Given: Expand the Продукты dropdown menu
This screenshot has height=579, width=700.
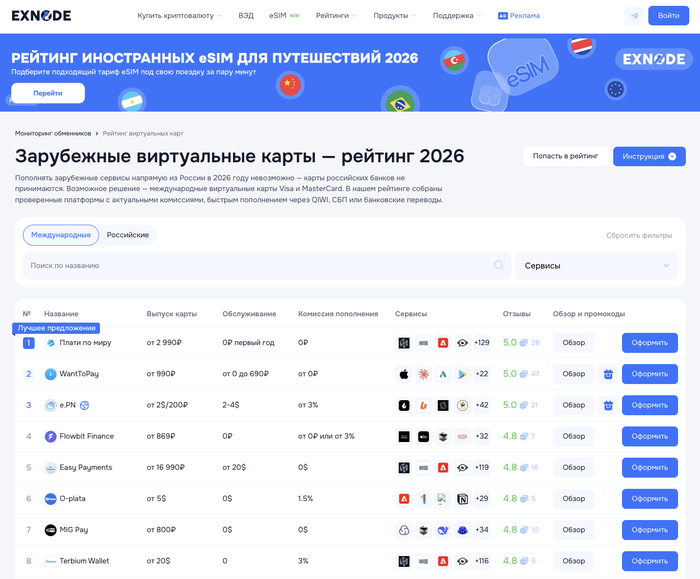Looking at the screenshot, I should (x=394, y=16).
